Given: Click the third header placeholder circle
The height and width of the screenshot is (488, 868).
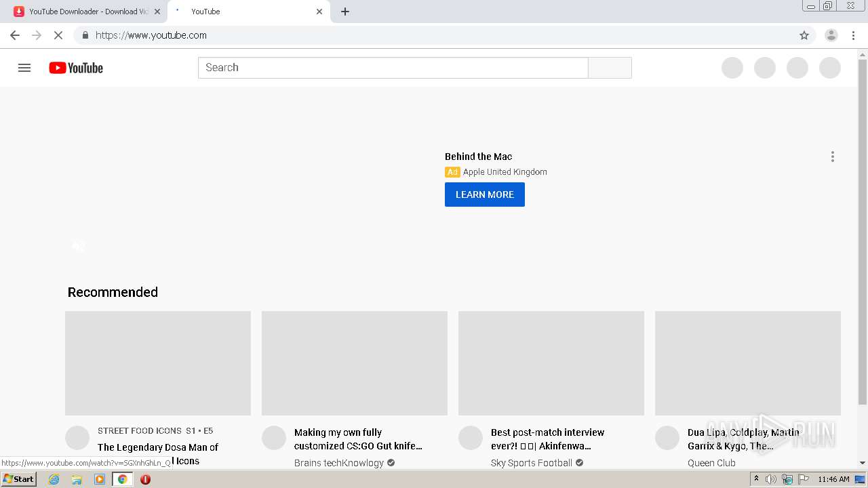Looking at the screenshot, I should click(797, 68).
